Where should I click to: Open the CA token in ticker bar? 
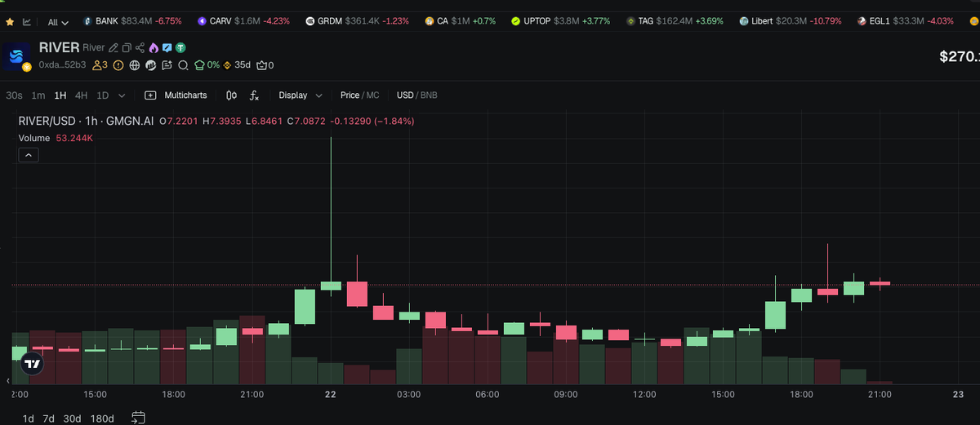(x=461, y=20)
